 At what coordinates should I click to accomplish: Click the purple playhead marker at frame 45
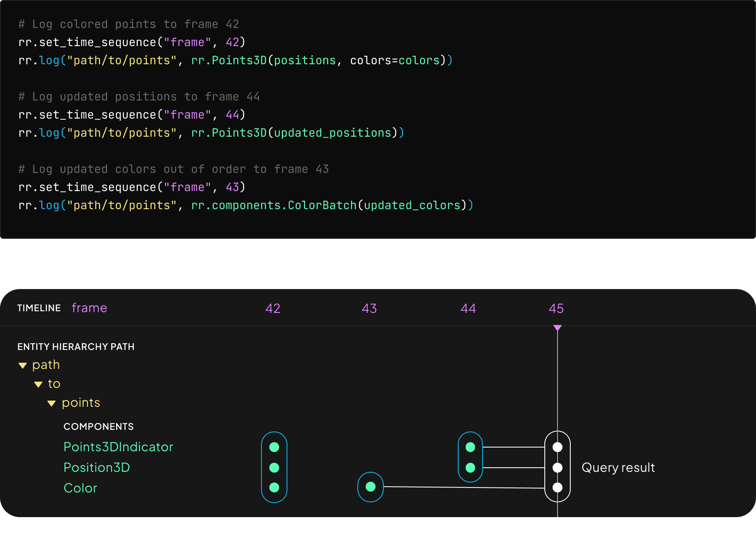click(558, 327)
